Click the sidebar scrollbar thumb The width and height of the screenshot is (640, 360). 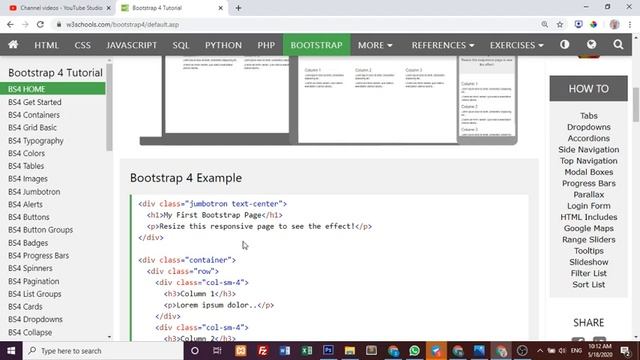coord(109,107)
